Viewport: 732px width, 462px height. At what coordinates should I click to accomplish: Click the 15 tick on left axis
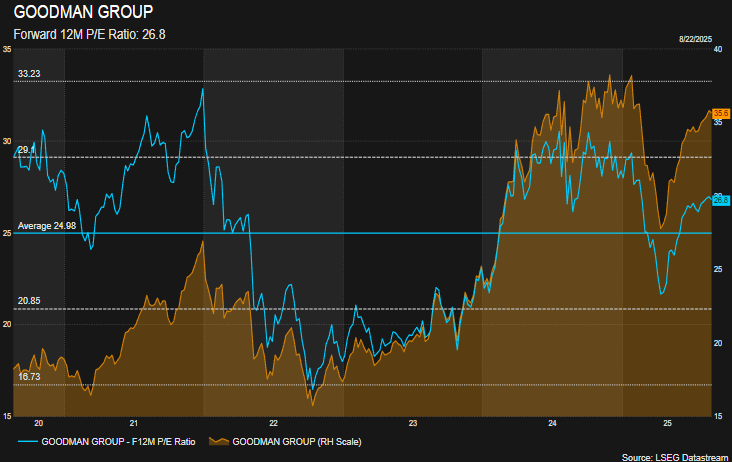[7, 415]
